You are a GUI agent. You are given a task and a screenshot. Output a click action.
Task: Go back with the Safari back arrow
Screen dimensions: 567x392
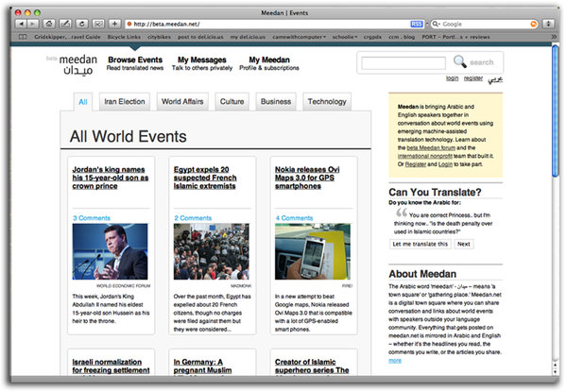click(x=21, y=24)
